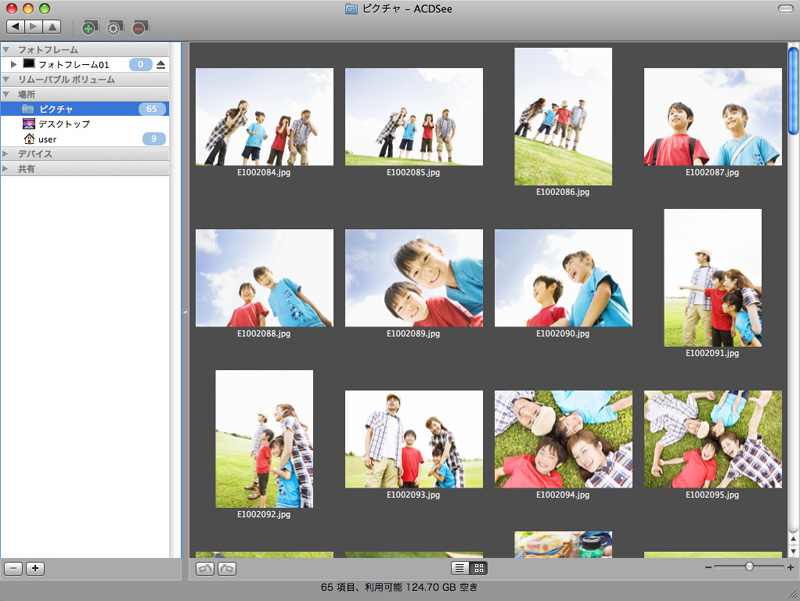Viewport: 800px width, 601px height.
Task: Click the rotate right icon below thumbnails
Action: [x=227, y=568]
